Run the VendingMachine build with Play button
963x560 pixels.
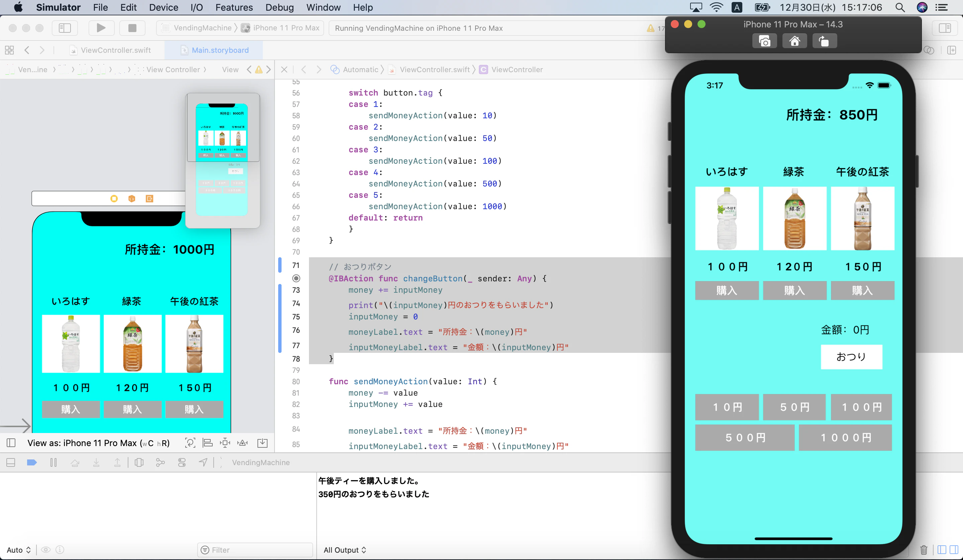pos(101,28)
